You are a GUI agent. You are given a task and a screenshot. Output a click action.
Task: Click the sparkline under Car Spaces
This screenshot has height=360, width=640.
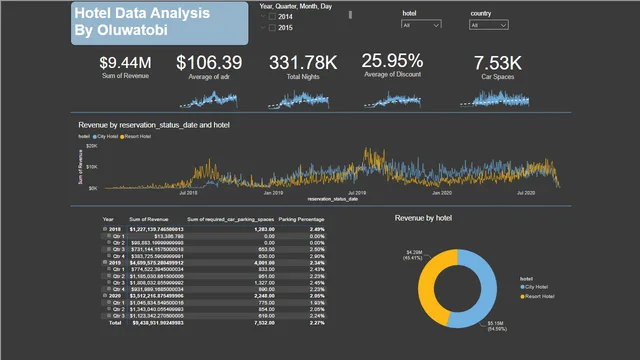point(495,99)
